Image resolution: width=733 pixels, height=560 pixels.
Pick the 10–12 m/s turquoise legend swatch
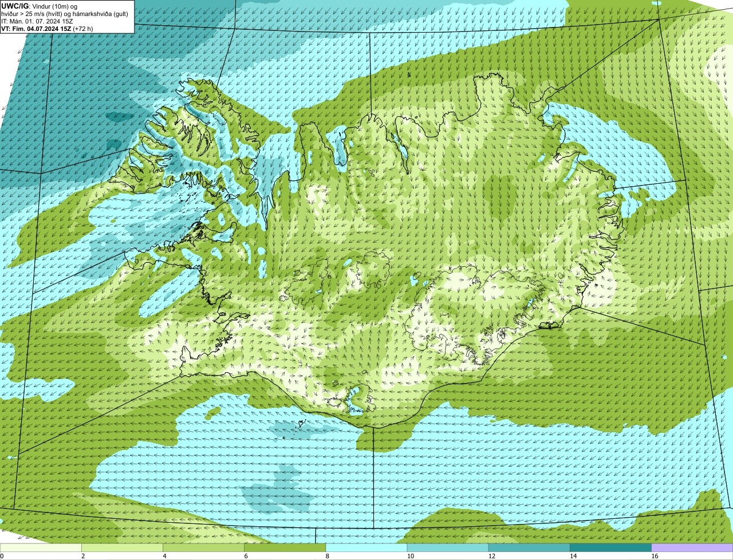point(448,547)
